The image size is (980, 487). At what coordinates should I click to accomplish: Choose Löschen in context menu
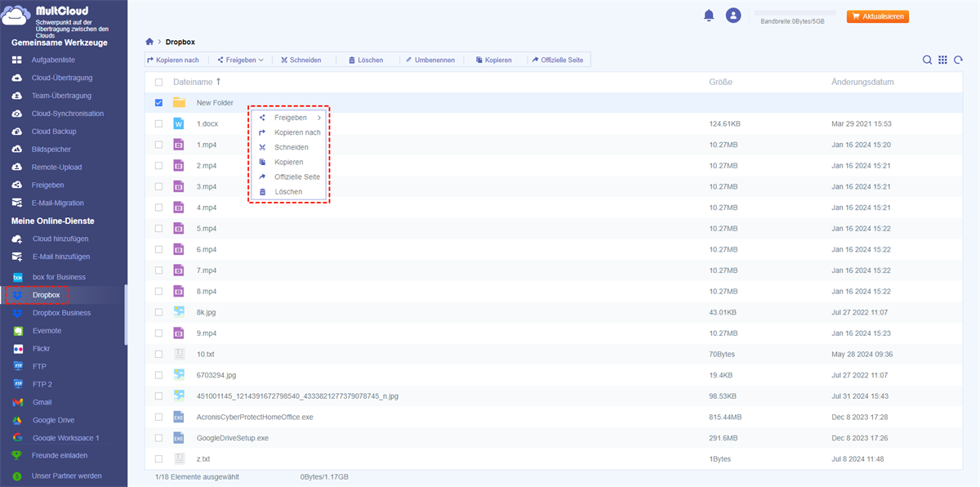[x=289, y=192]
